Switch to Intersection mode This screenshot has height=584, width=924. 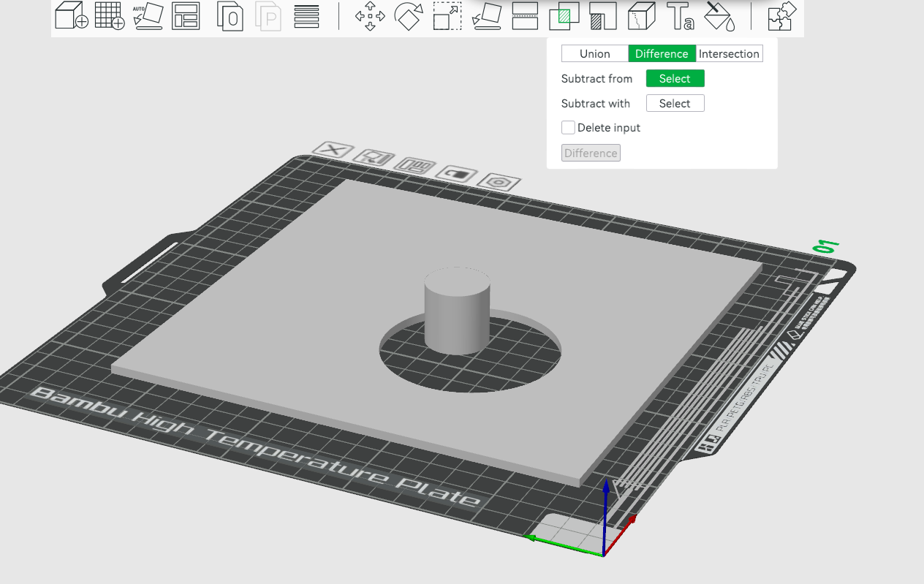pyautogui.click(x=729, y=53)
